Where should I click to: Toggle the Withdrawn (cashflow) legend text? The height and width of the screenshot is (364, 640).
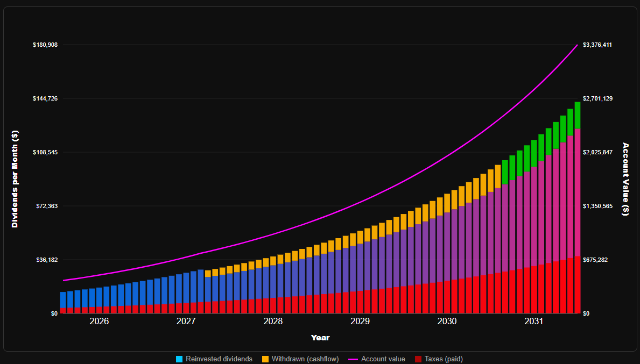(305, 359)
